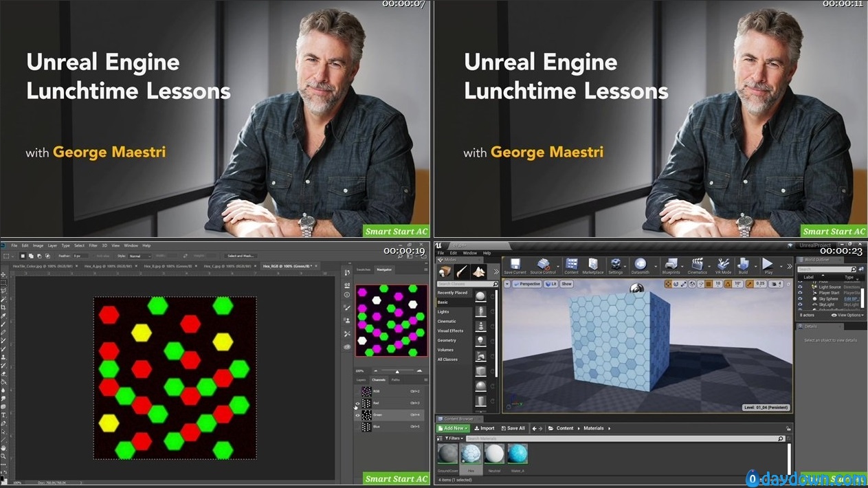Select the Crop tool in Photoshop
Image resolution: width=868 pixels, height=488 pixels.
point(3,307)
